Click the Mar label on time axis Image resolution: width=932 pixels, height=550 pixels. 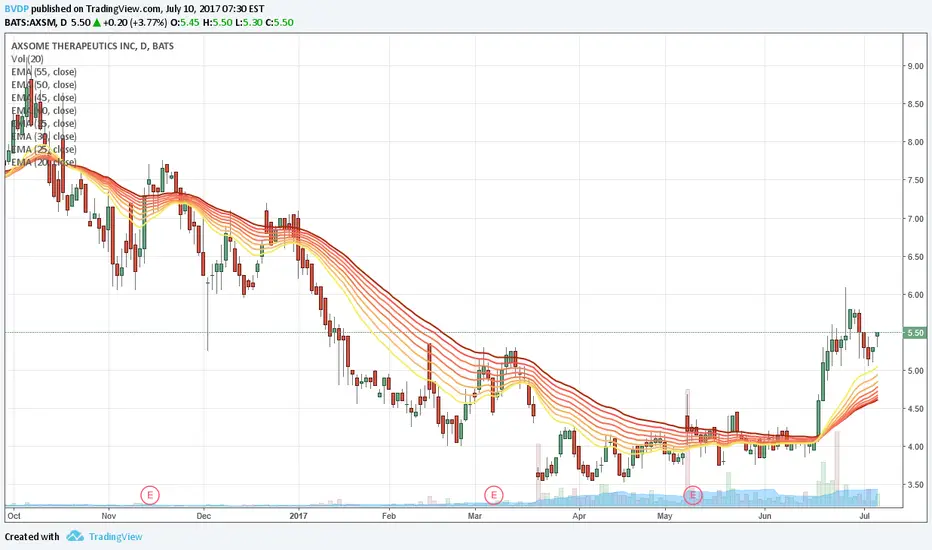(474, 516)
